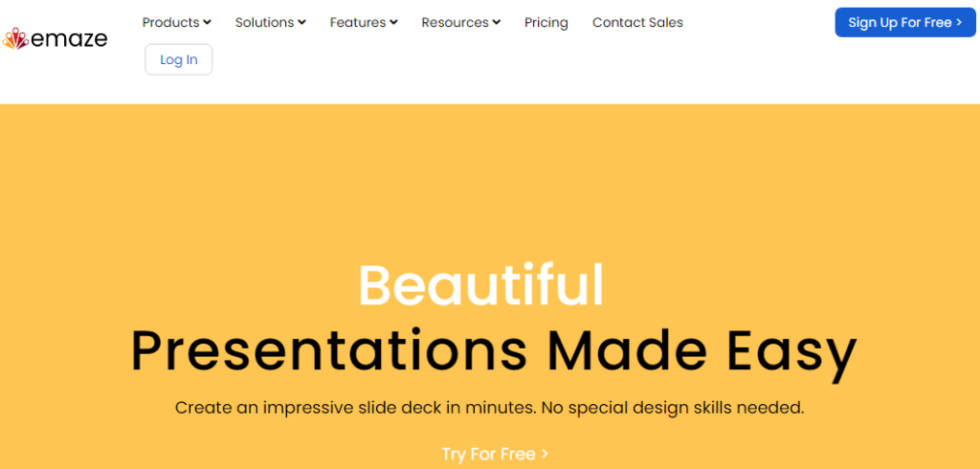Click Sign Up For Free button
This screenshot has height=469, width=980.
click(905, 23)
